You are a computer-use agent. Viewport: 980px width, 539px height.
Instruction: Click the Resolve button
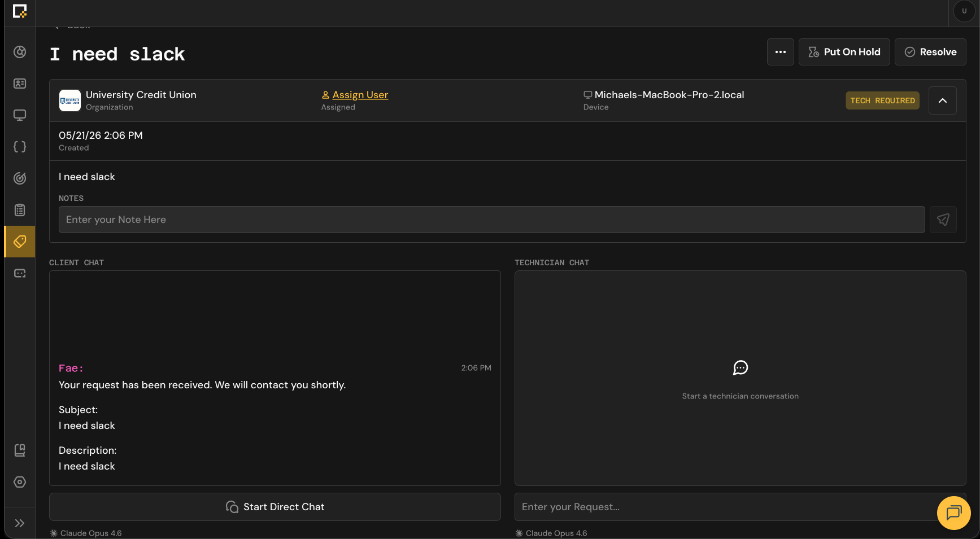[930, 52]
